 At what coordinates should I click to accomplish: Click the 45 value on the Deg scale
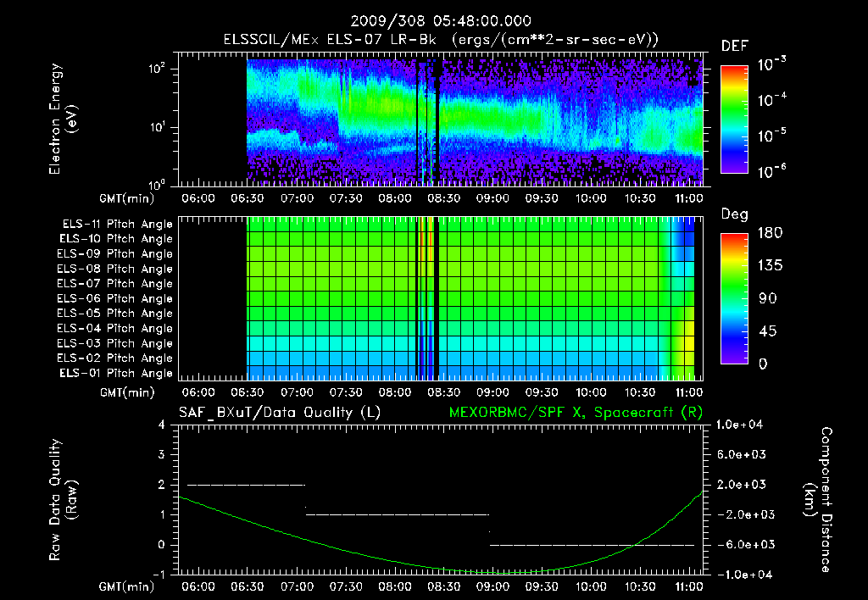[x=768, y=331]
